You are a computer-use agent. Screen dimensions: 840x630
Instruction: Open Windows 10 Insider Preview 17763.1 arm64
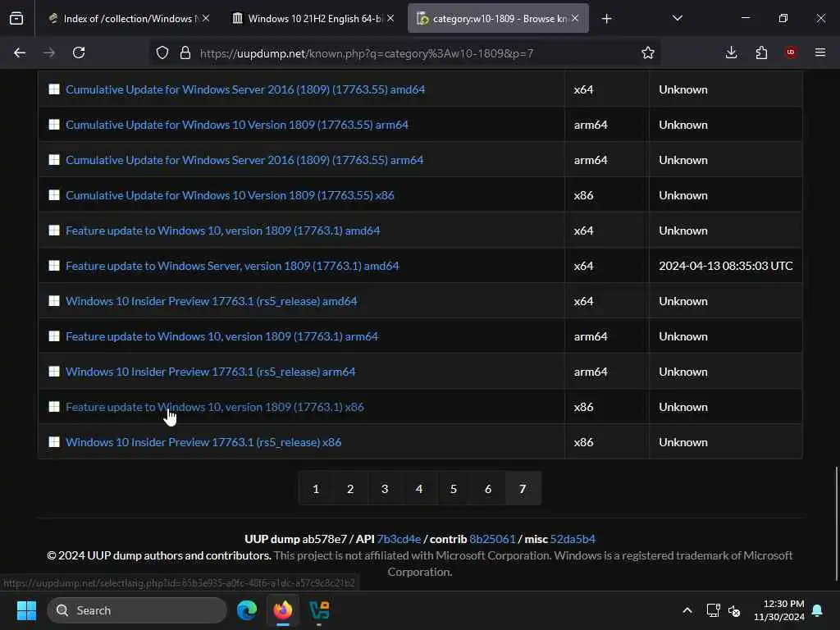click(211, 372)
